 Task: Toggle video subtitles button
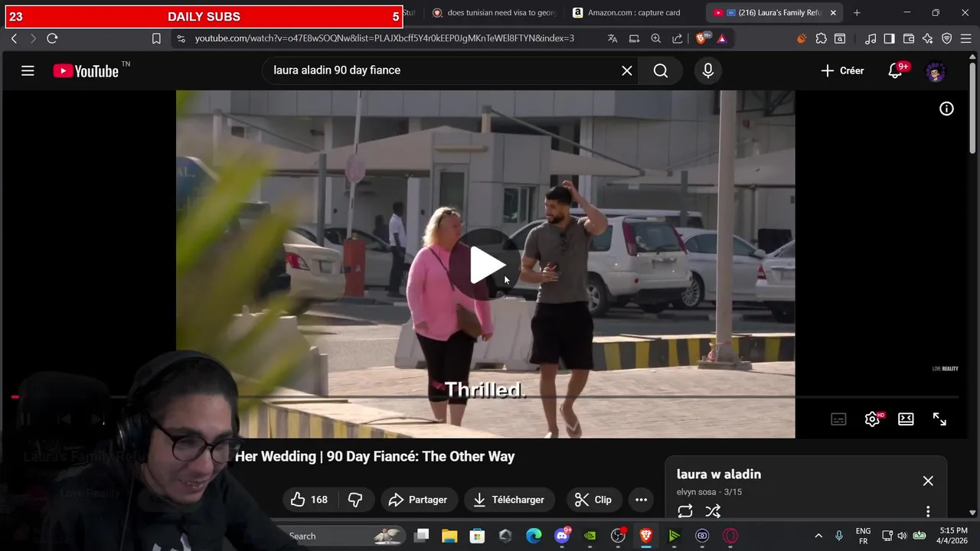tap(838, 419)
